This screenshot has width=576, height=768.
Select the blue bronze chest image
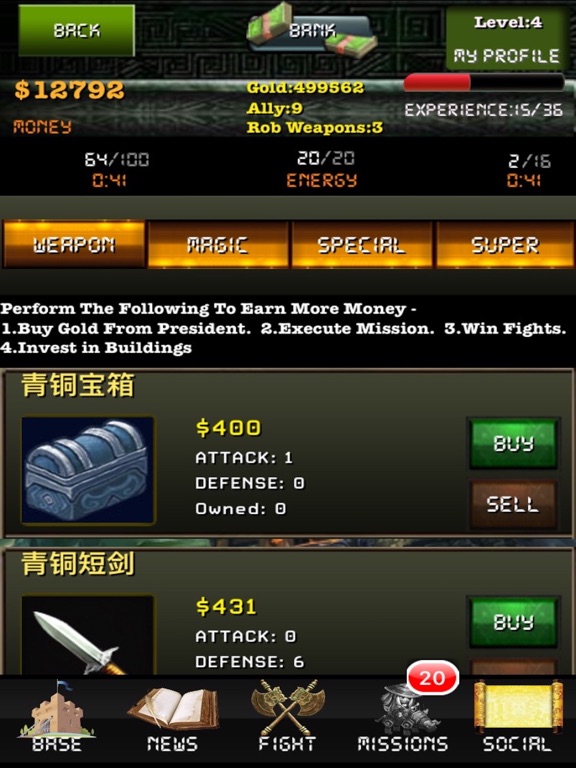click(x=88, y=470)
